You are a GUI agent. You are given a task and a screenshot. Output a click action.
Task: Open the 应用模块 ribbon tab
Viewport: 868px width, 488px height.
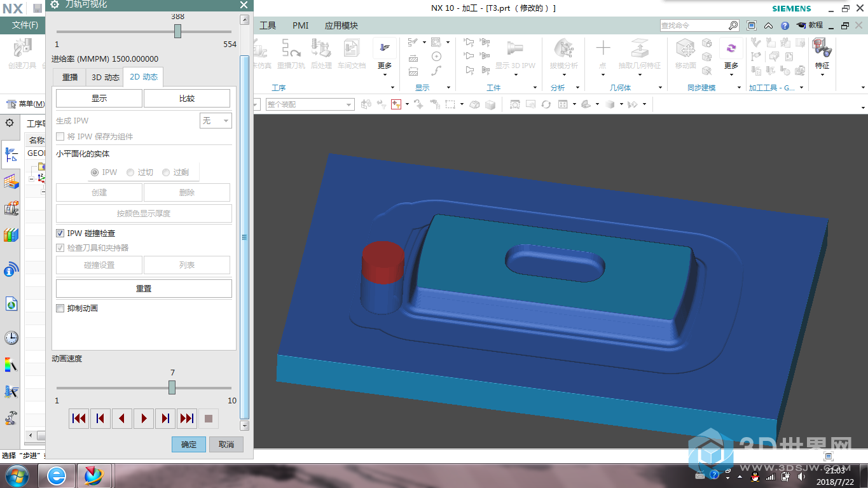pyautogui.click(x=341, y=25)
